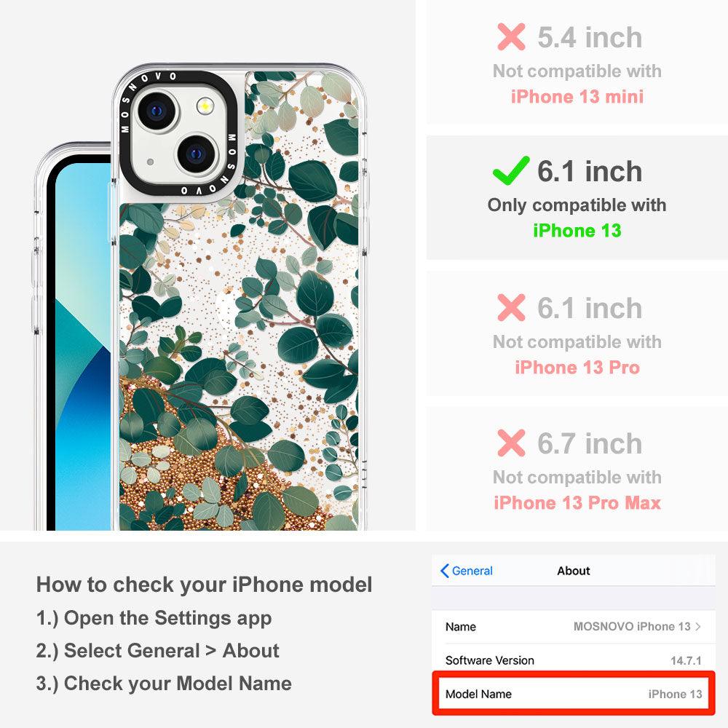
Task: Click the green checkmark next to 6.1 inch
Action: pos(511,170)
